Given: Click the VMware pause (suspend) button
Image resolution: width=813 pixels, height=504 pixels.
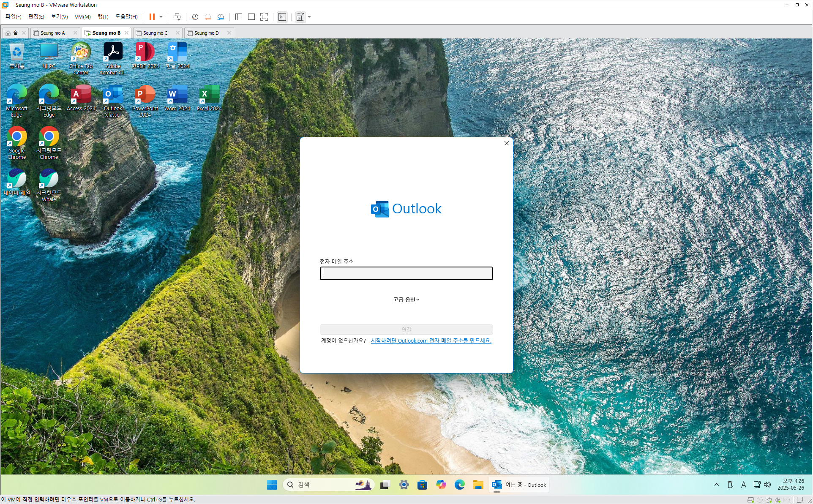Looking at the screenshot, I should [x=152, y=17].
